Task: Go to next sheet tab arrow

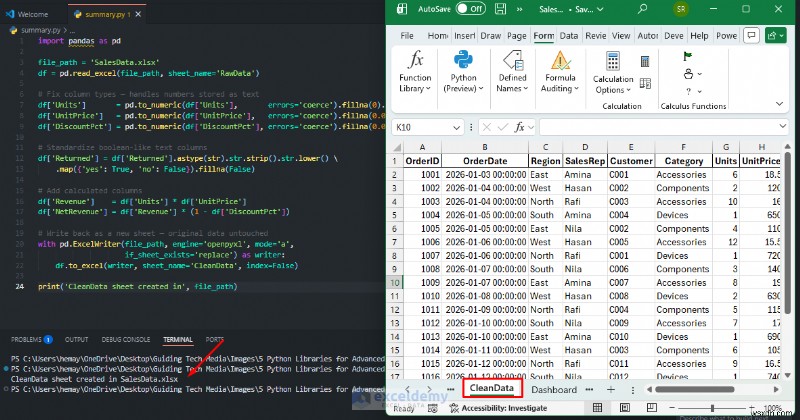Action: (430, 390)
